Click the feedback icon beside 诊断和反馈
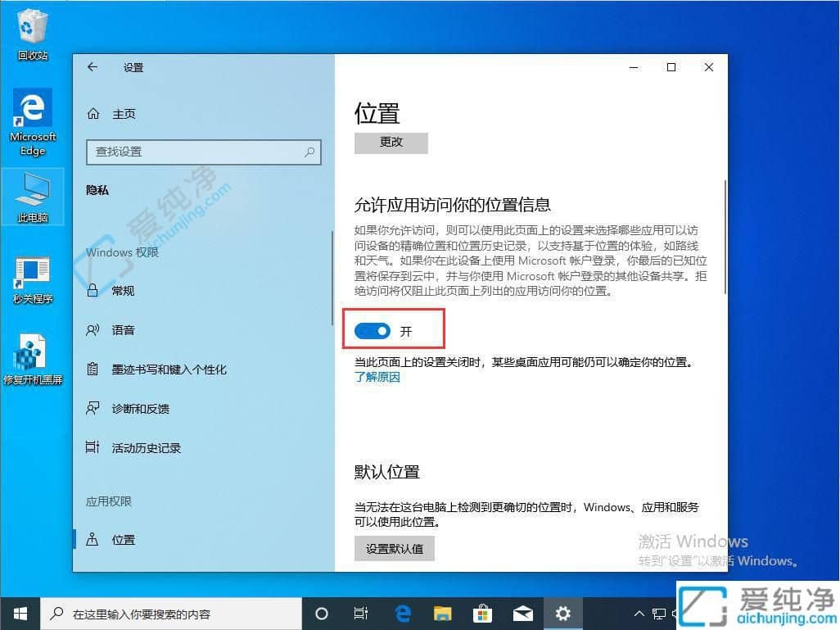The width and height of the screenshot is (840, 630). coord(93,409)
